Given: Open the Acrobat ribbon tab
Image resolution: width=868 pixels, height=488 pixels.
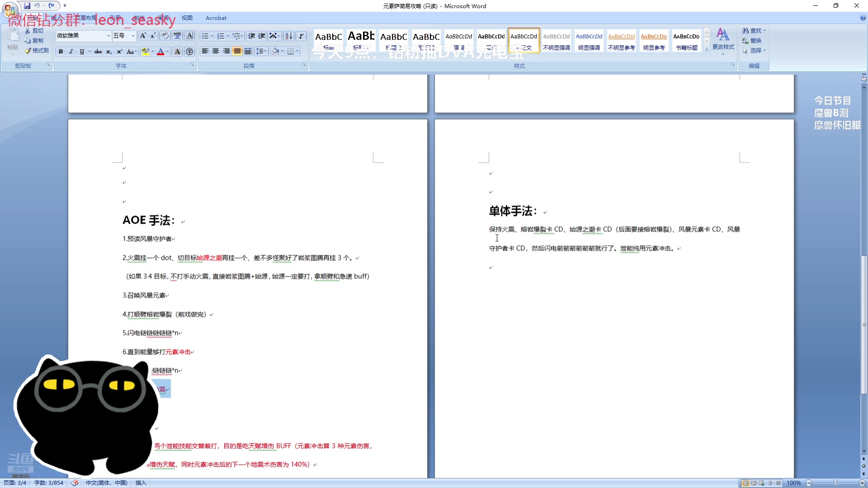Looking at the screenshot, I should point(216,18).
